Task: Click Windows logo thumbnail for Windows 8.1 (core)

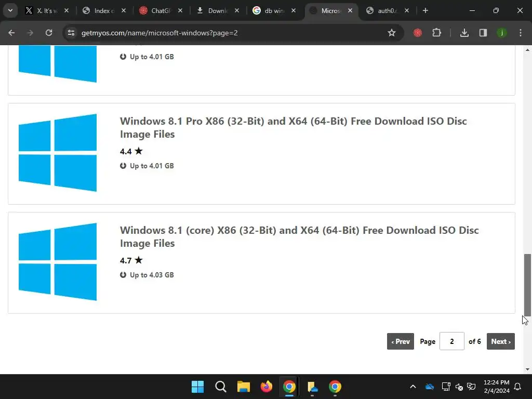Action: (x=58, y=262)
